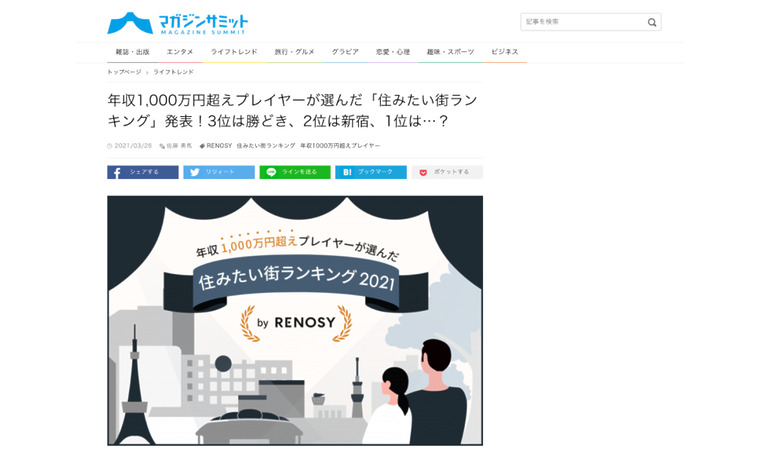
Task: Open the 雑誌・出版 category
Action: click(132, 52)
